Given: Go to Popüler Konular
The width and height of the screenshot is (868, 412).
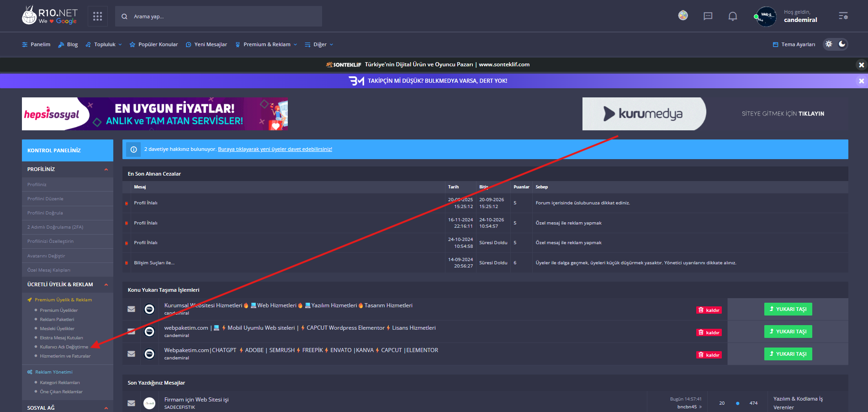Looking at the screenshot, I should pyautogui.click(x=154, y=44).
